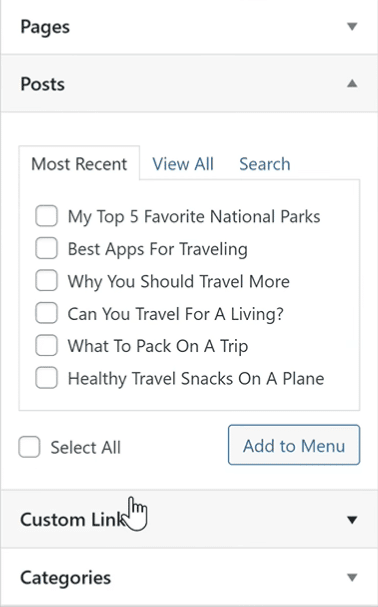
Task: Expand the Categories section arrow
Action: point(352,578)
